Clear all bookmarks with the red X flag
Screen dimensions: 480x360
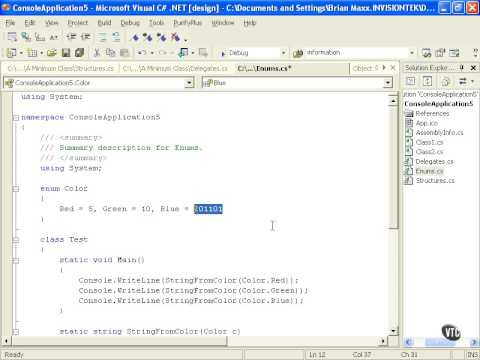176,37
